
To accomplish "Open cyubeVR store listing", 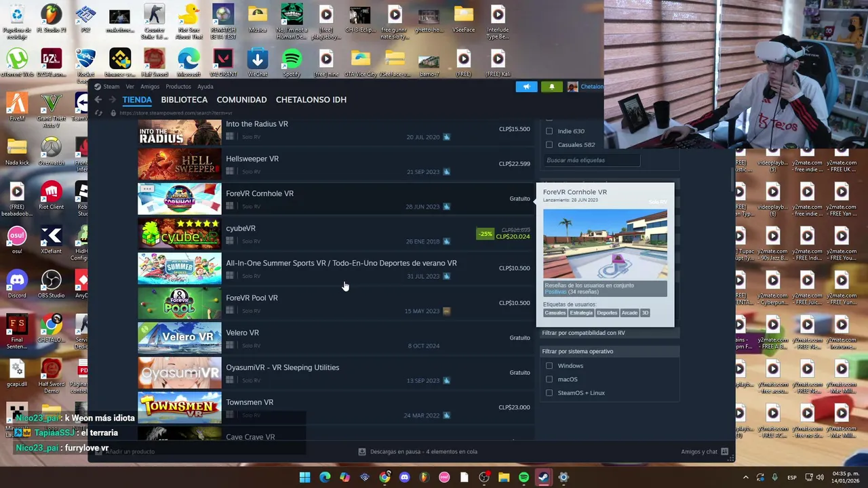I will (x=334, y=234).
